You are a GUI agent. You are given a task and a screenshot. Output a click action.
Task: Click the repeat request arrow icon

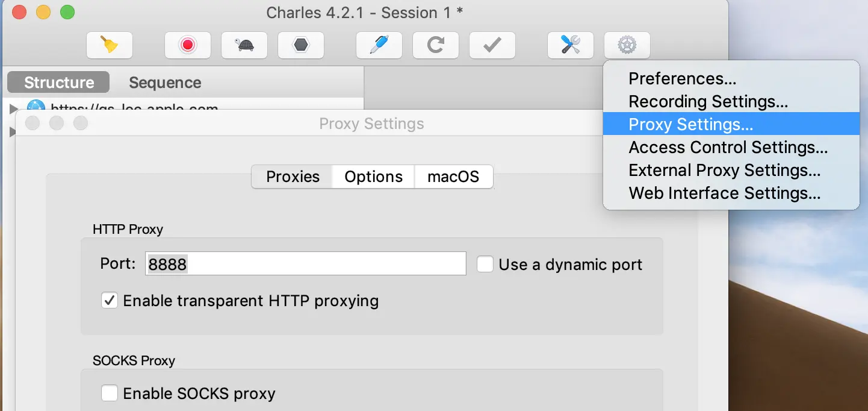click(x=436, y=45)
